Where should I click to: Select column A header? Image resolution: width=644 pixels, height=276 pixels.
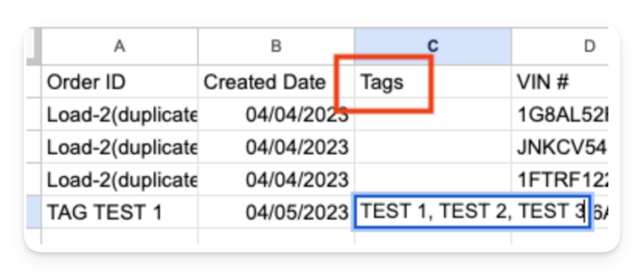coord(119,46)
